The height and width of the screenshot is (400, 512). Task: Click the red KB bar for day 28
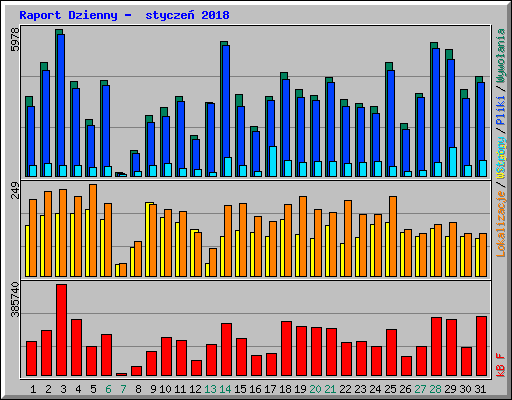tap(436, 347)
